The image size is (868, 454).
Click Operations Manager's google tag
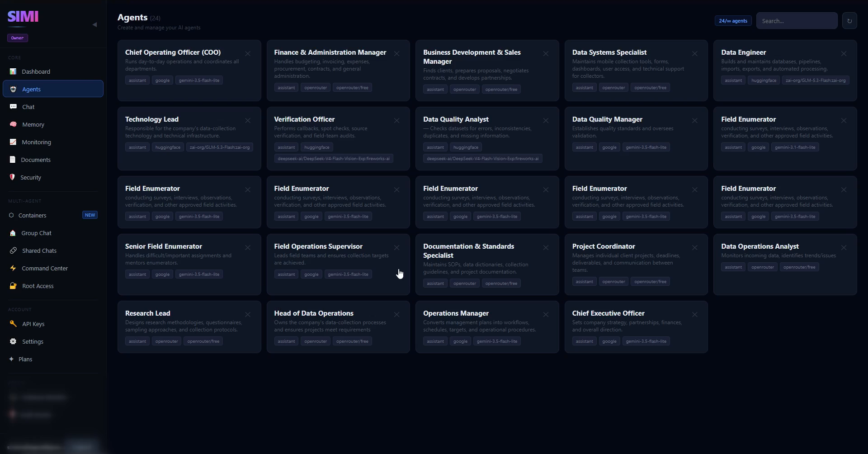click(x=460, y=341)
